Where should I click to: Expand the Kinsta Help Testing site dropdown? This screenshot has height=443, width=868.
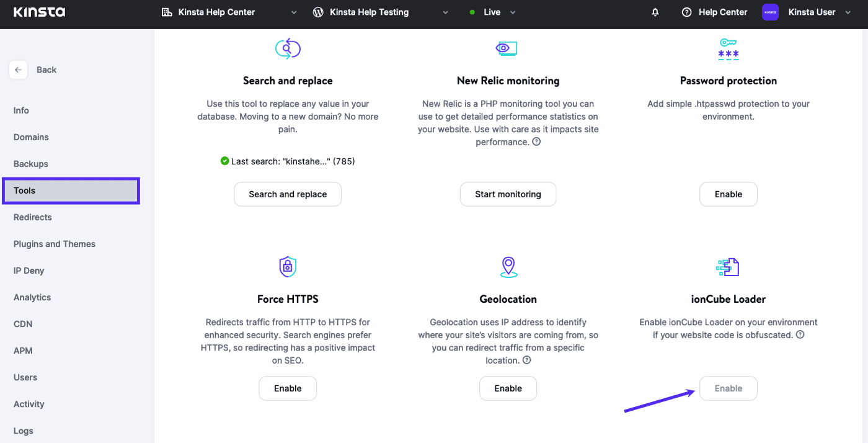445,12
